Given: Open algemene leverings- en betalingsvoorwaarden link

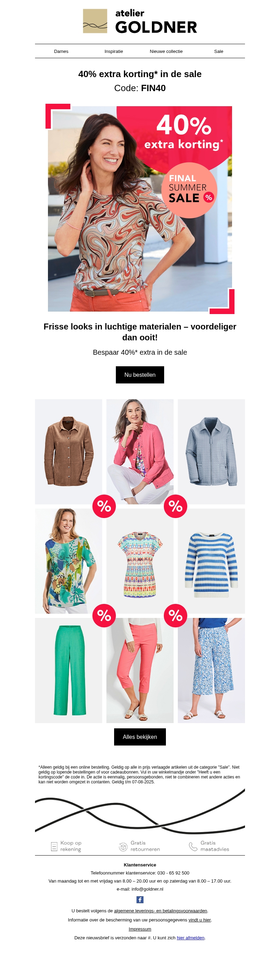Looking at the screenshot, I should tap(160, 911).
